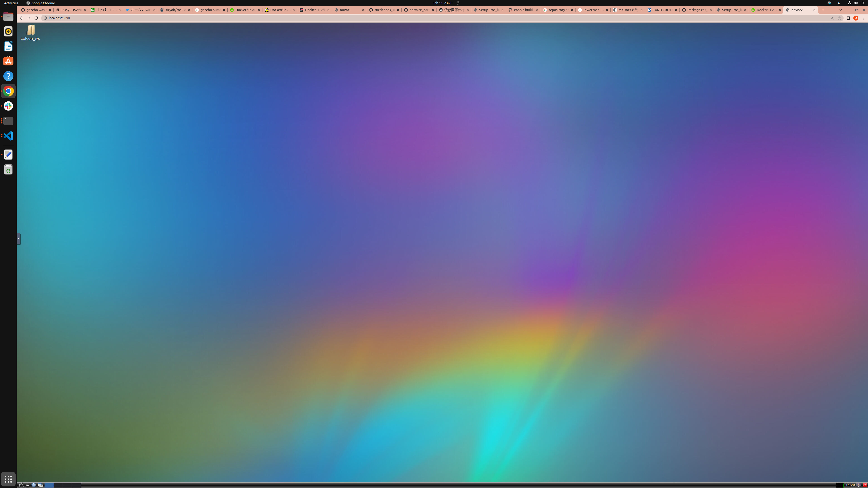Click the notification bell in top bar
The height and width of the screenshot is (488, 868).
click(458, 3)
